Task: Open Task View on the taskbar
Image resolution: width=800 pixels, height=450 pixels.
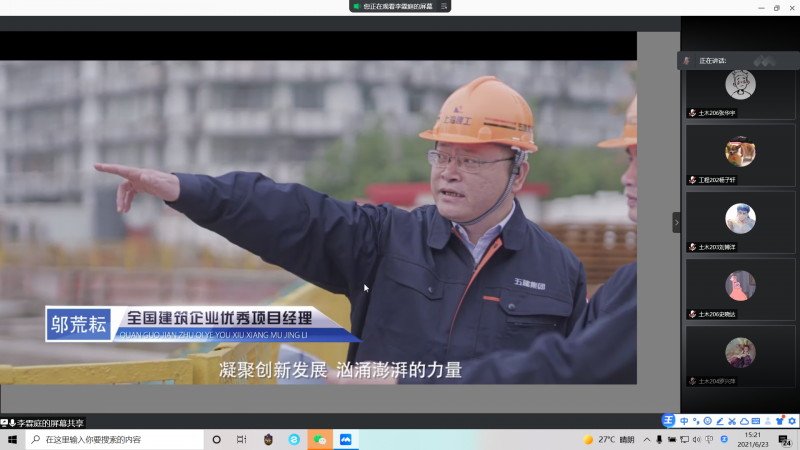Action: pyautogui.click(x=241, y=439)
